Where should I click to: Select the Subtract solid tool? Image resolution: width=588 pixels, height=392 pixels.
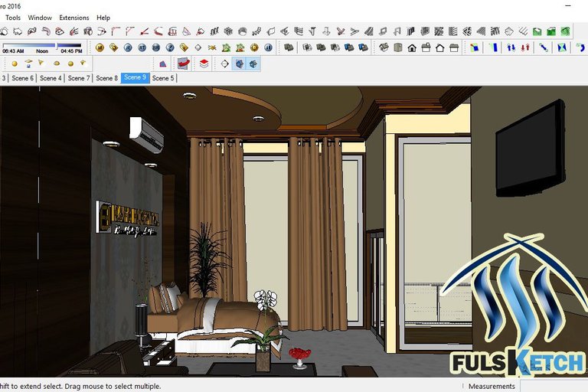click(335, 47)
